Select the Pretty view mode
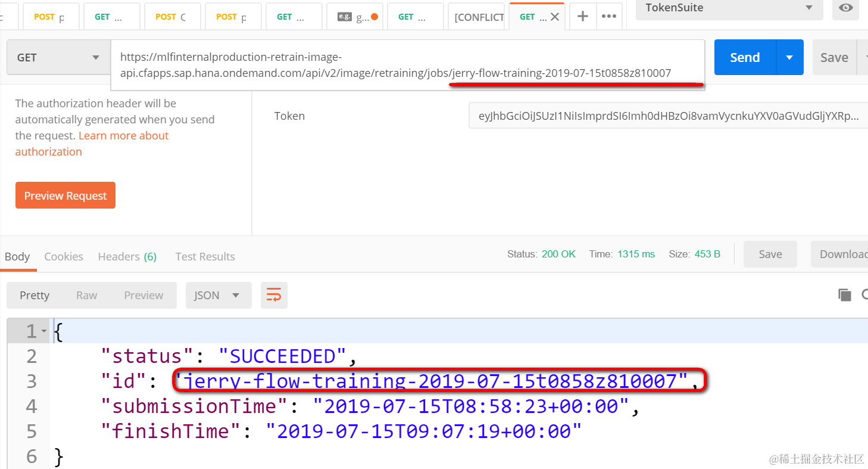Viewport: 868px width, 469px height. pos(35,295)
